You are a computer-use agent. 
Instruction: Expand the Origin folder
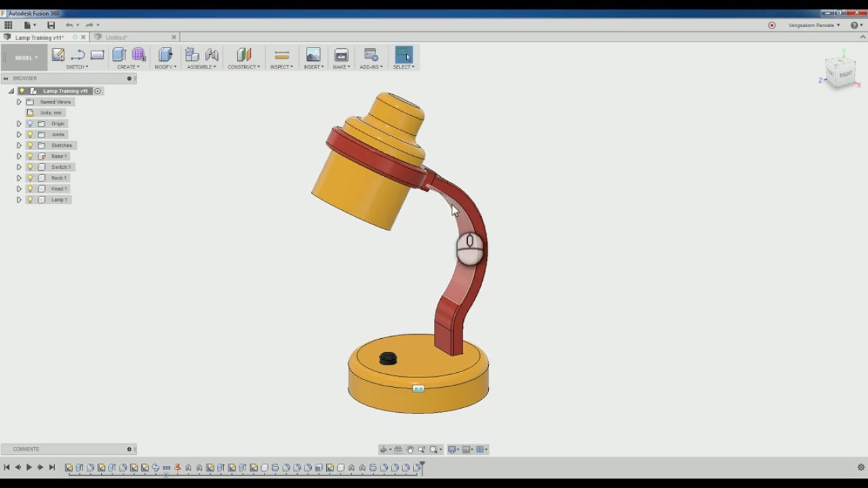tap(19, 123)
